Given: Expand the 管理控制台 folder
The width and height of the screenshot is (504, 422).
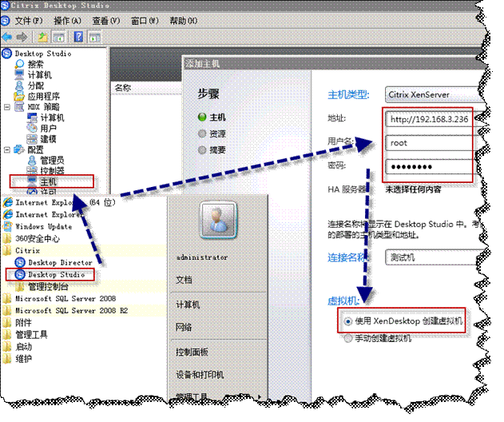Looking at the screenshot, I should point(48,286).
